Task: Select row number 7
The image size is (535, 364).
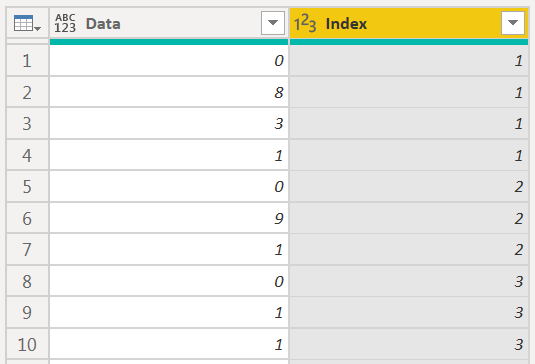Action: (x=27, y=249)
